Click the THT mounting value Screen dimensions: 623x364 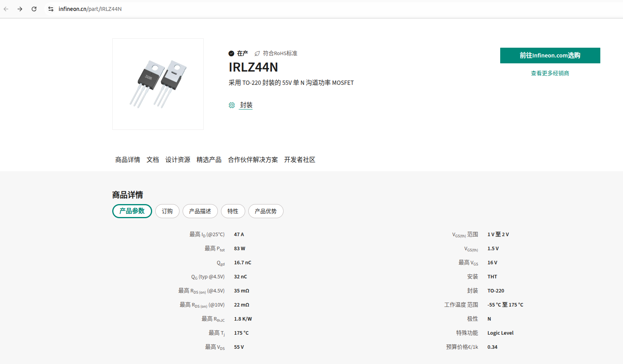click(x=492, y=277)
